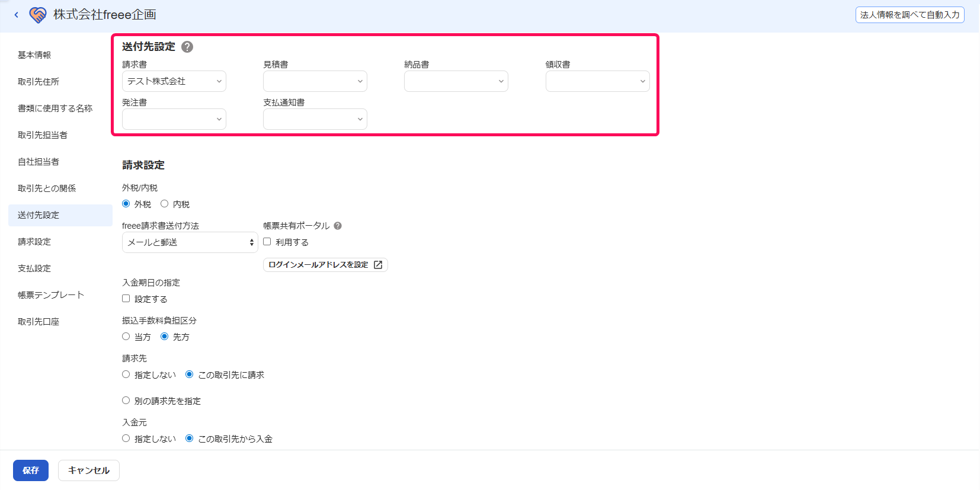Screen dimensions: 980x490
Task: Go to 取引先住所 section
Action: pos(60,82)
